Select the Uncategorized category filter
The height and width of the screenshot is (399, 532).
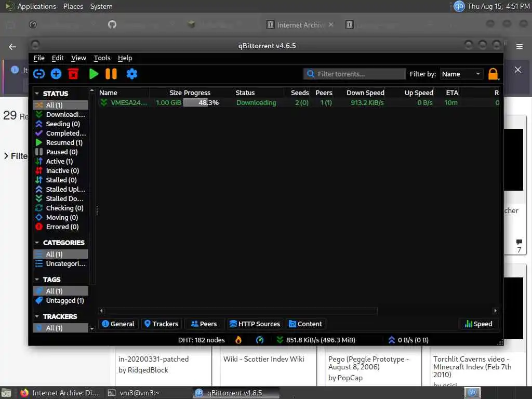point(61,263)
